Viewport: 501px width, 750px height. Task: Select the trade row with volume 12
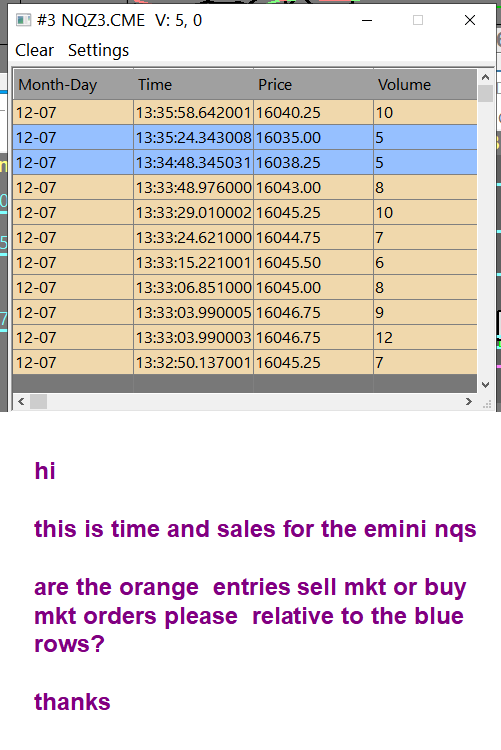point(245,337)
